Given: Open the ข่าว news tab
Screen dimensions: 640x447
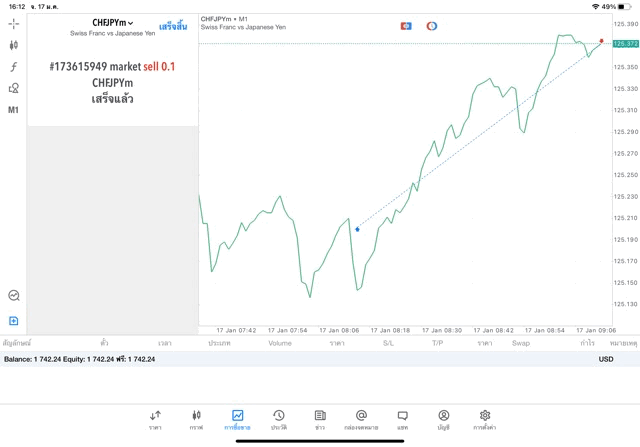Looking at the screenshot, I should [x=320, y=420].
